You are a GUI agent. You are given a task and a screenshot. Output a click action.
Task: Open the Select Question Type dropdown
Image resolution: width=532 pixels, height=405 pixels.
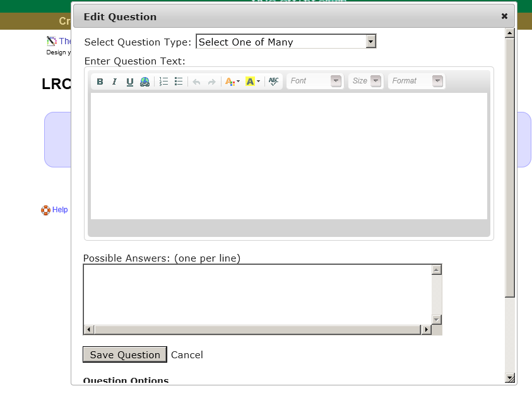[x=286, y=42]
